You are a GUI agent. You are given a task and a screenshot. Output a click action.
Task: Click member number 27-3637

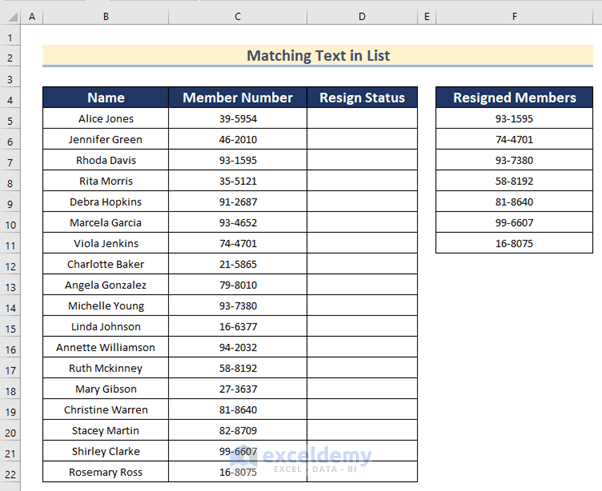238,389
